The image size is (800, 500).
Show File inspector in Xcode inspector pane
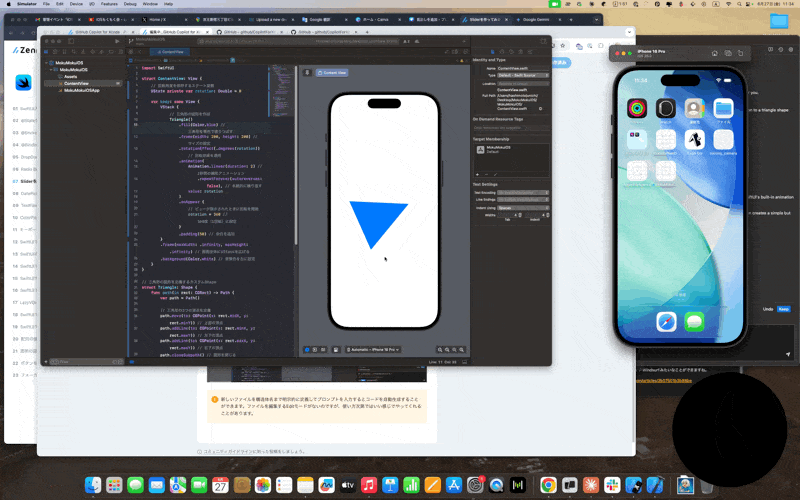(x=492, y=52)
